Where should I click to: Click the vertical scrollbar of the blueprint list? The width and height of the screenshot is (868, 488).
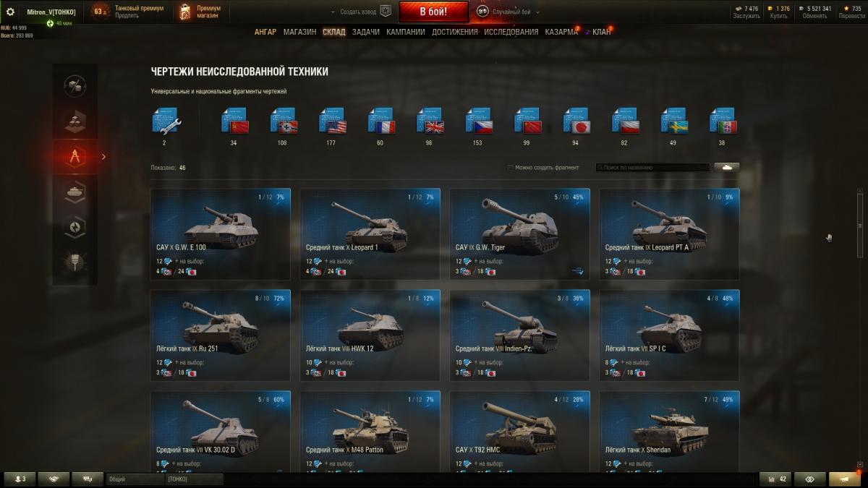tap(860, 224)
